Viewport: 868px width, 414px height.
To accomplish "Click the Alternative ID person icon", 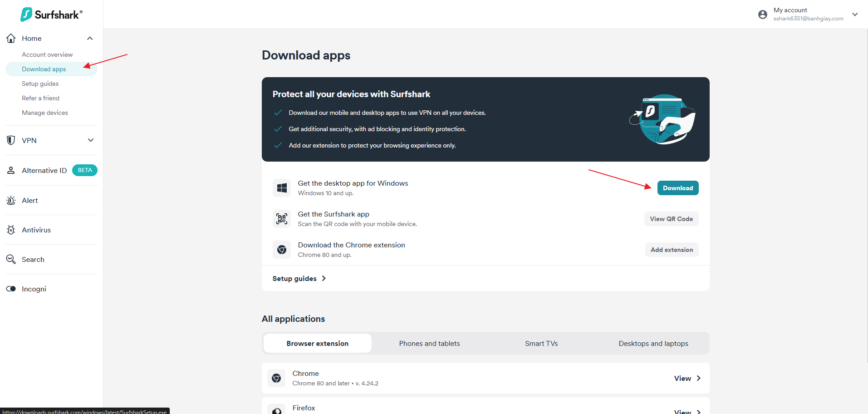I will coord(11,171).
